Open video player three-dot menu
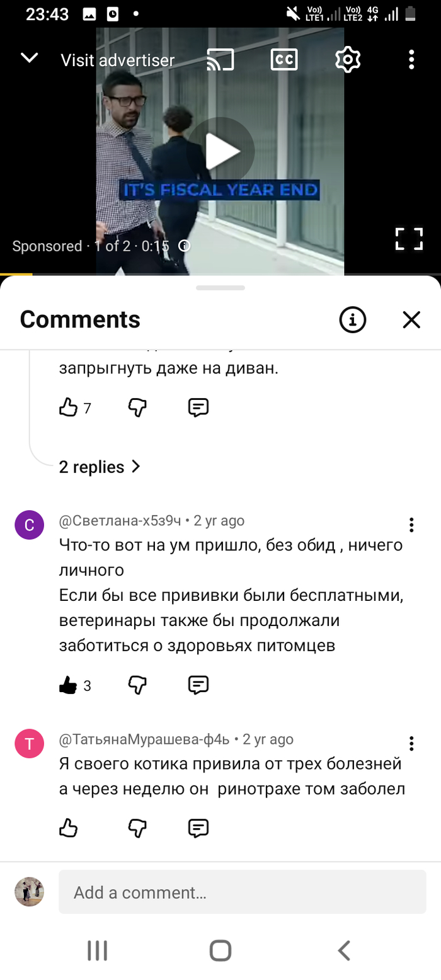 click(x=411, y=60)
